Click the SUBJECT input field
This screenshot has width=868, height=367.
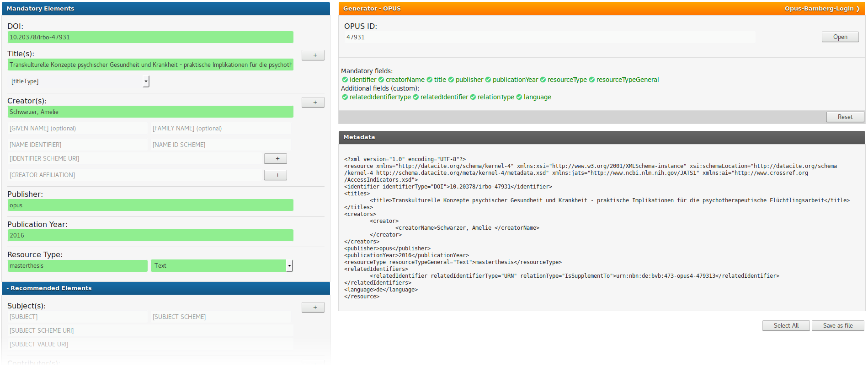click(x=78, y=317)
